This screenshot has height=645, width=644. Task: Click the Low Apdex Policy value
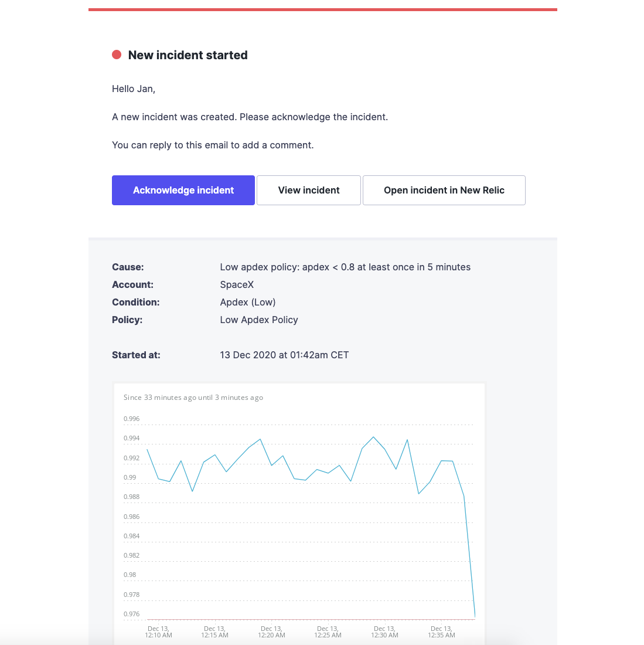pos(258,320)
